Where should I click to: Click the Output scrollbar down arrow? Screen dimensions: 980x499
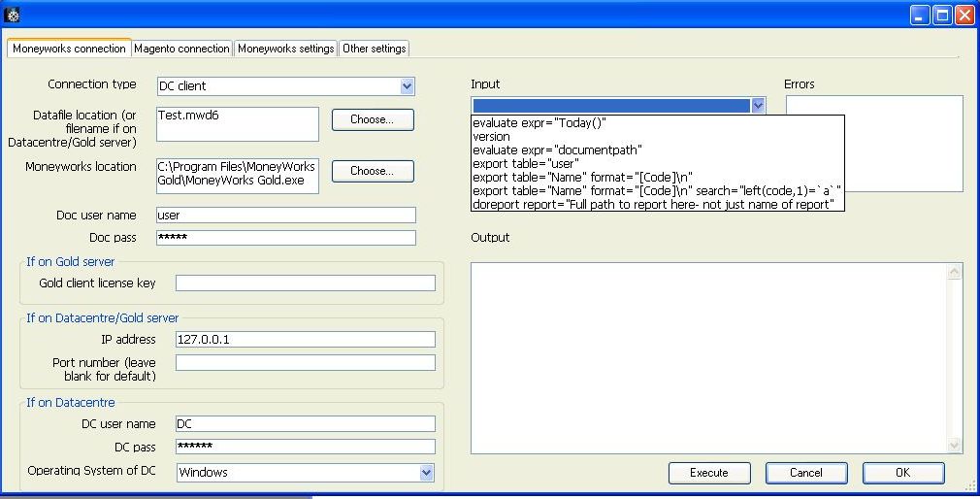954,446
